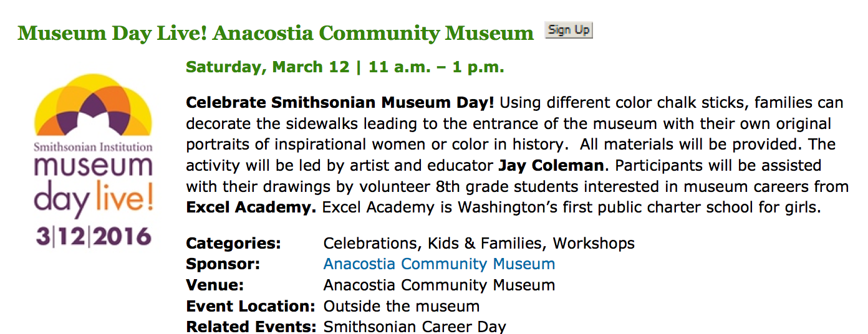Click the 'Smithsonian Institution' text in logo
The height and width of the screenshot is (334, 868).
point(93,147)
